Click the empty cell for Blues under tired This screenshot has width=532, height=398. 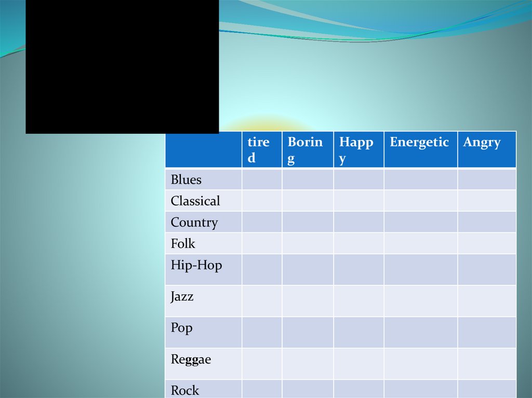[x=262, y=180]
